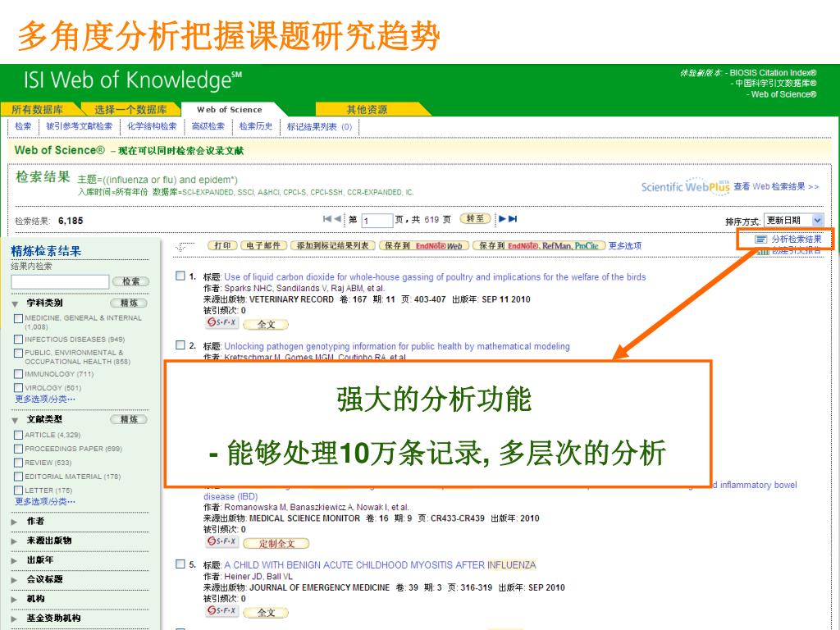Image resolution: width=840 pixels, height=630 pixels.
Task: Jump to the last results page icon
Action: pos(513,218)
